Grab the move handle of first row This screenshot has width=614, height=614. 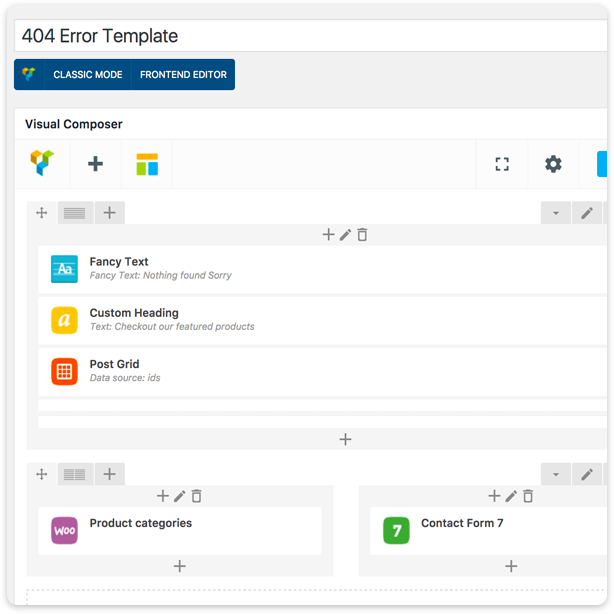(42, 213)
